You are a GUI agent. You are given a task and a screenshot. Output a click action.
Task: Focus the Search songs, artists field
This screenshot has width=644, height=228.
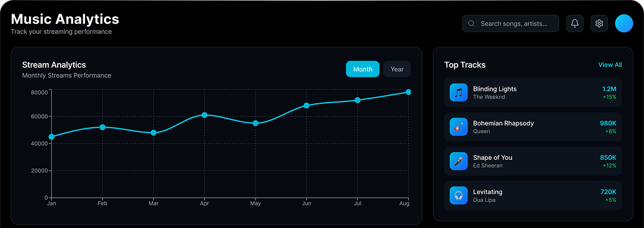pyautogui.click(x=510, y=23)
